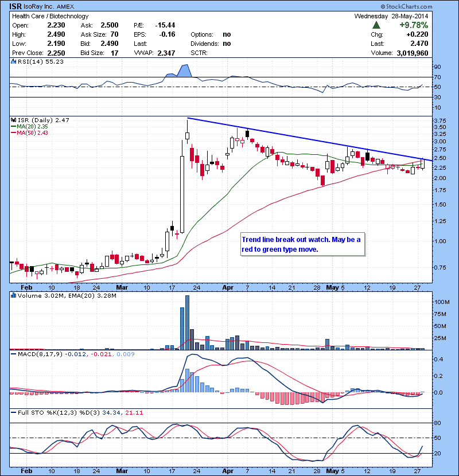Click the Full STO legend line marker
The width and height of the screenshot is (459, 476).
(13, 413)
